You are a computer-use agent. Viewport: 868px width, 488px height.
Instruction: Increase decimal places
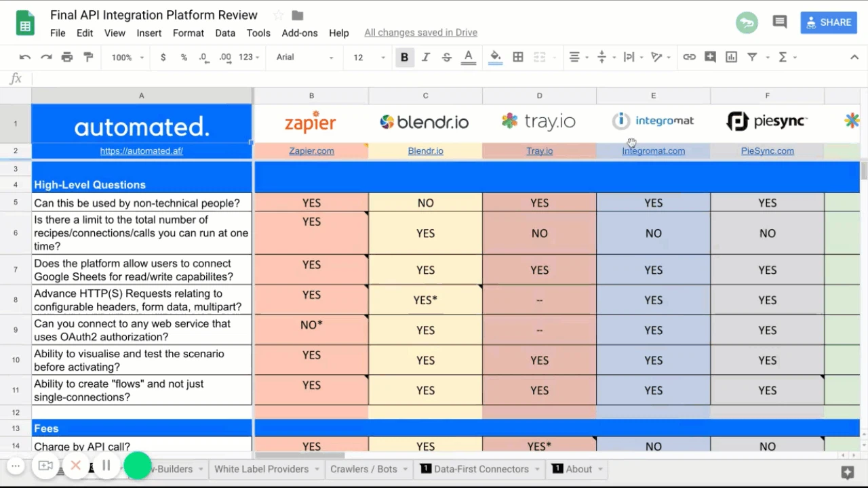225,58
